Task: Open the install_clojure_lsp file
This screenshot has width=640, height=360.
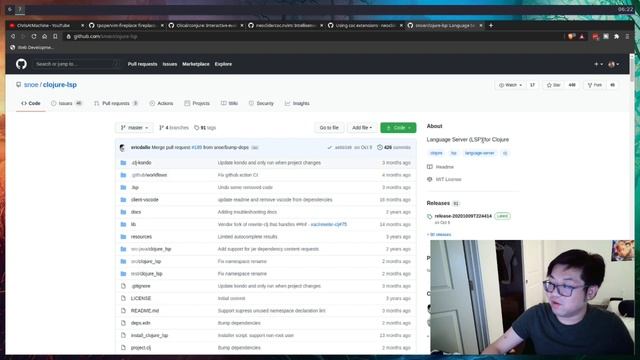Action: pyautogui.click(x=149, y=336)
